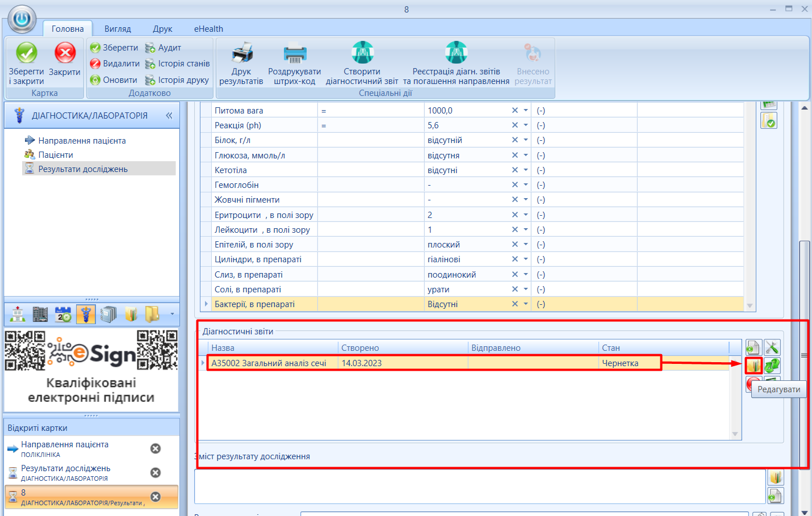This screenshot has height=516, width=812.
Task: Save the card with Зберегти
Action: click(114, 48)
